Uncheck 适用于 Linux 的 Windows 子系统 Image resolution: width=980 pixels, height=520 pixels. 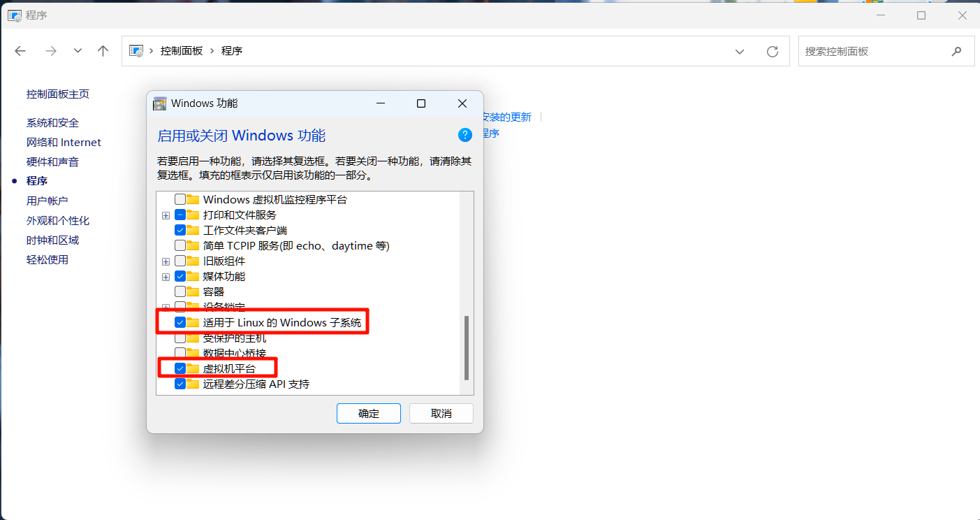[x=180, y=323]
